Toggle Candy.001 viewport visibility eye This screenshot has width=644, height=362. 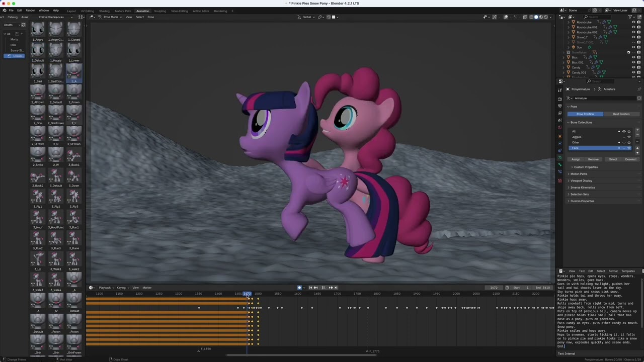coord(633,72)
